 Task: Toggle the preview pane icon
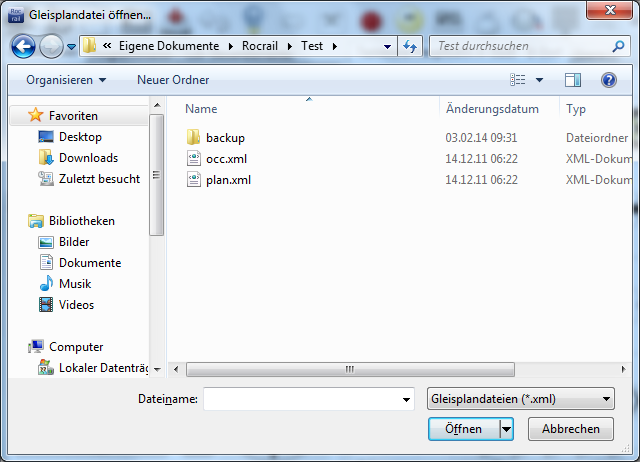pos(573,80)
